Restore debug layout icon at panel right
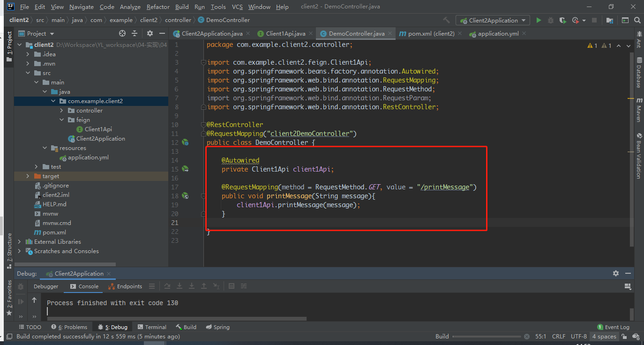Image resolution: width=644 pixels, height=345 pixels. pyautogui.click(x=628, y=286)
